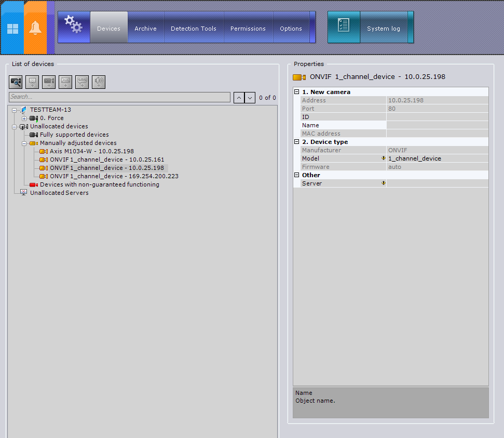Click the add camera icon
Viewport: 504px width, 438px height.
49,82
